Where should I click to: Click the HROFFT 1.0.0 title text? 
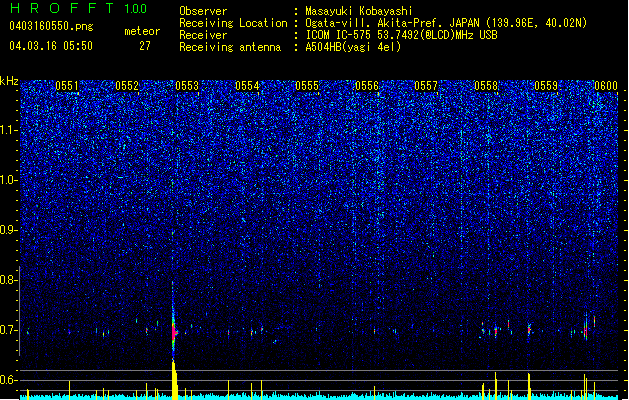79,8
